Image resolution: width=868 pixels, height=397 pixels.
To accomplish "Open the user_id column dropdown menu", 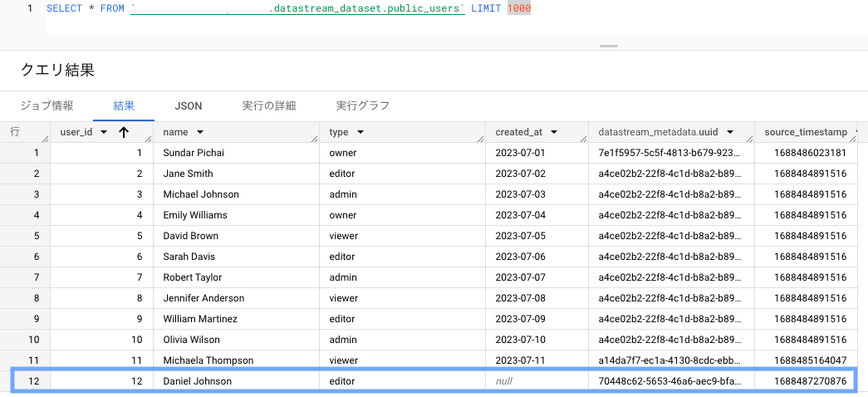I will pos(104,132).
